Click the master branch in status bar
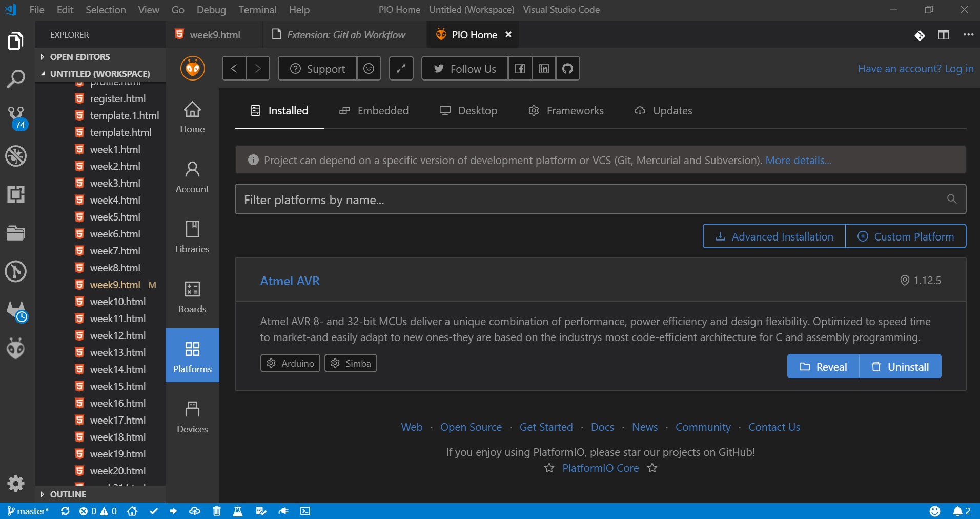The height and width of the screenshot is (519, 980). point(28,511)
